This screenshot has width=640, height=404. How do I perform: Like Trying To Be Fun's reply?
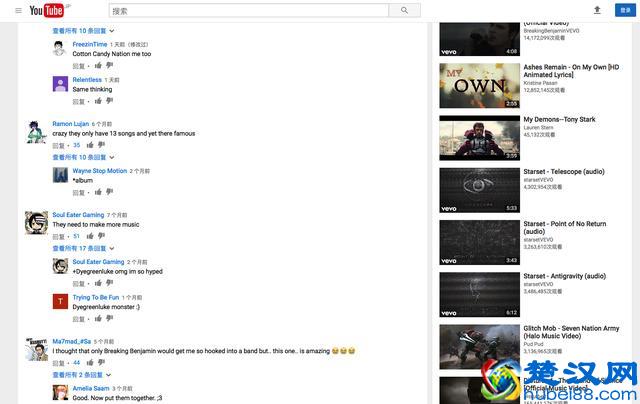pyautogui.click(x=98, y=318)
